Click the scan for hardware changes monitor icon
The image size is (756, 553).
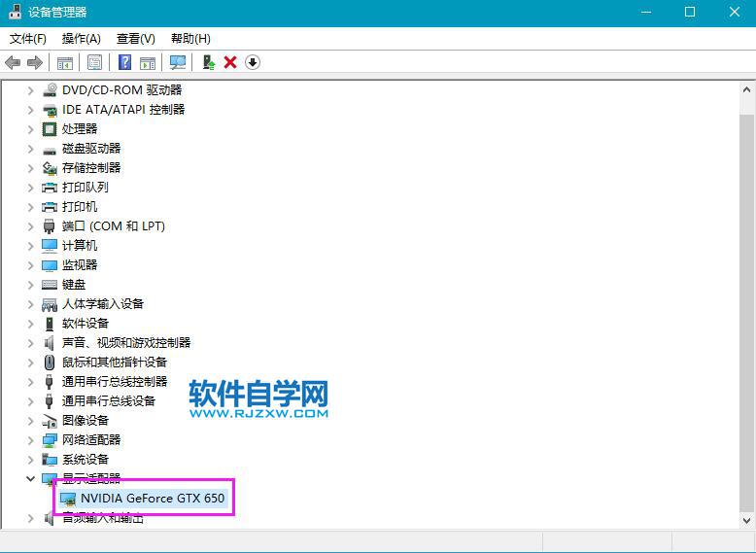pos(178,62)
